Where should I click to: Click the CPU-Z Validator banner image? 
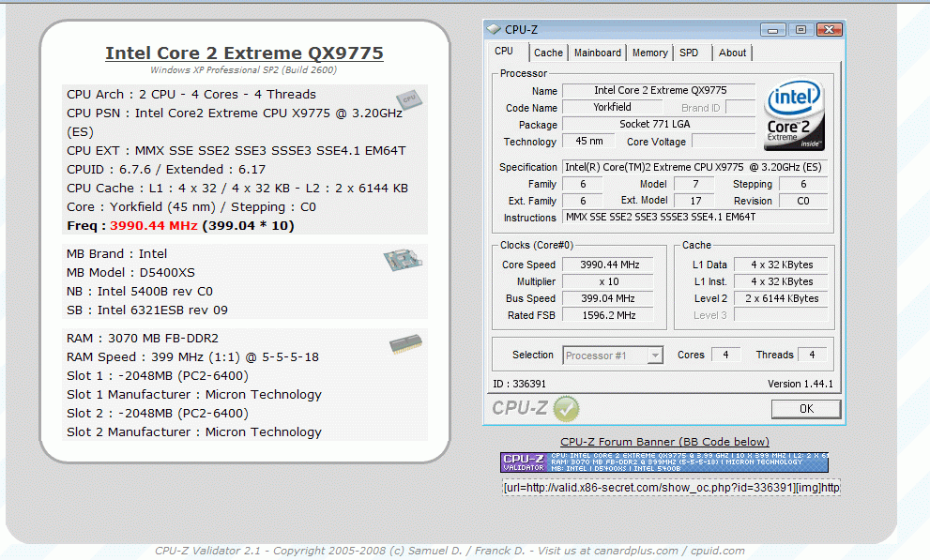[664, 462]
